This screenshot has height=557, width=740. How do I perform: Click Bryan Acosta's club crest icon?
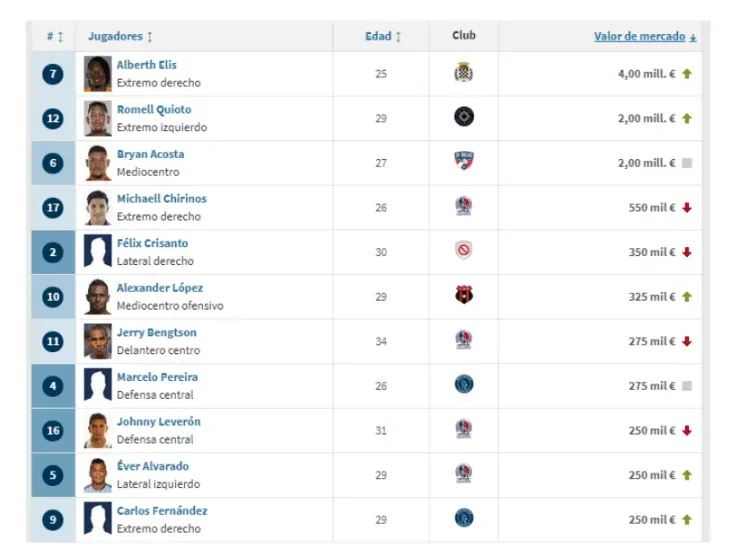[x=463, y=162]
